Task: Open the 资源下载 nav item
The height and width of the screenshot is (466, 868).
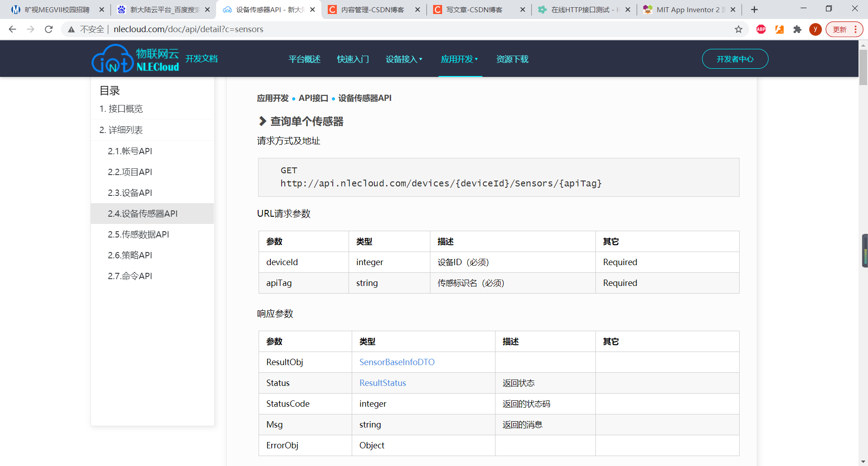Action: (512, 59)
